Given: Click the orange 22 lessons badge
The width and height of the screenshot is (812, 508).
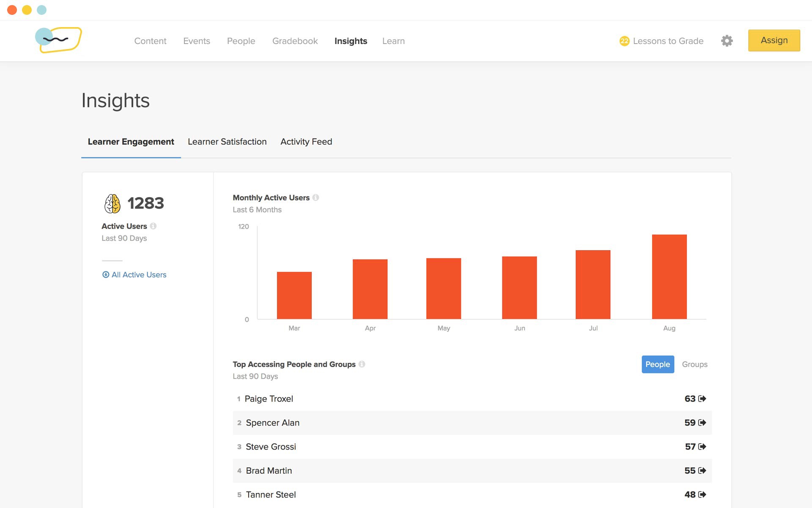Looking at the screenshot, I should tap(624, 41).
